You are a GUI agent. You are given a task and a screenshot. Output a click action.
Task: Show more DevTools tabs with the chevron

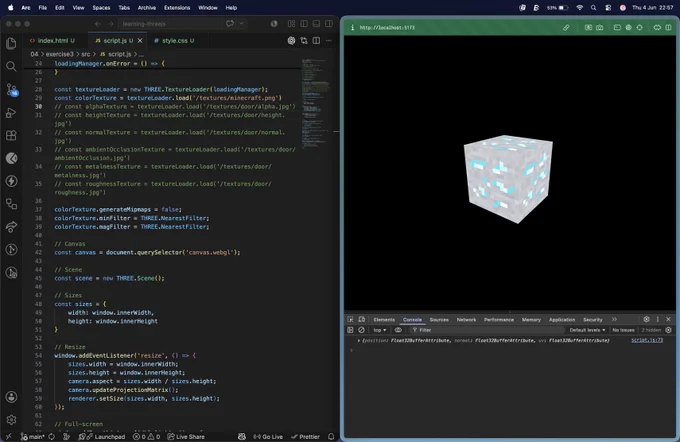click(615, 319)
